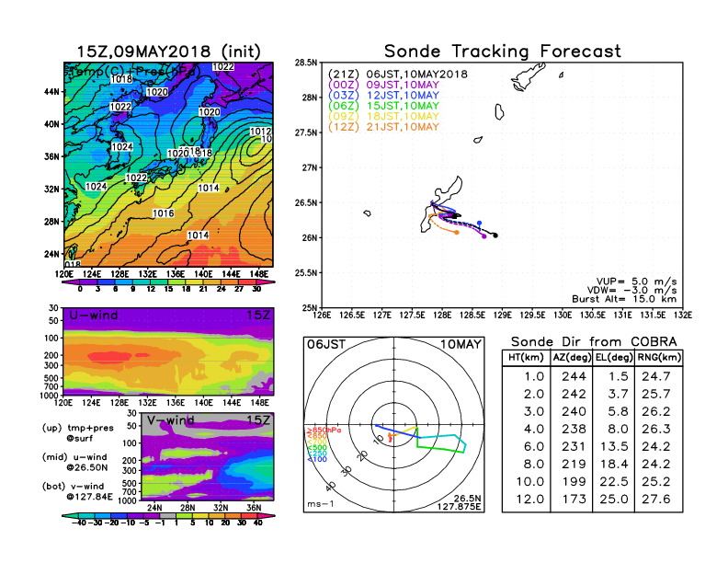Viewport: 728px width, 563px height.
Task: Select the purple '(00Z) 09JST,10MAY' legend entry
Action: tap(383, 85)
